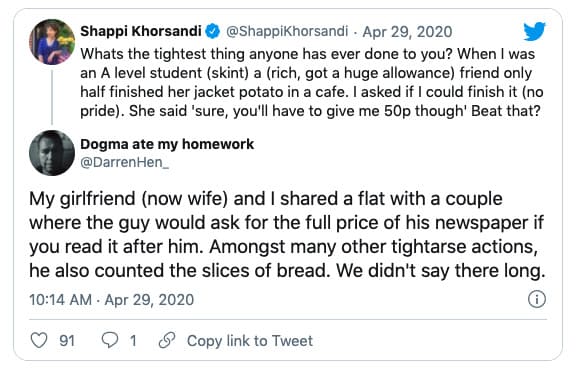This screenshot has height=372, width=576.
Task: Click the reply text about the newspaper
Action: coord(287,235)
